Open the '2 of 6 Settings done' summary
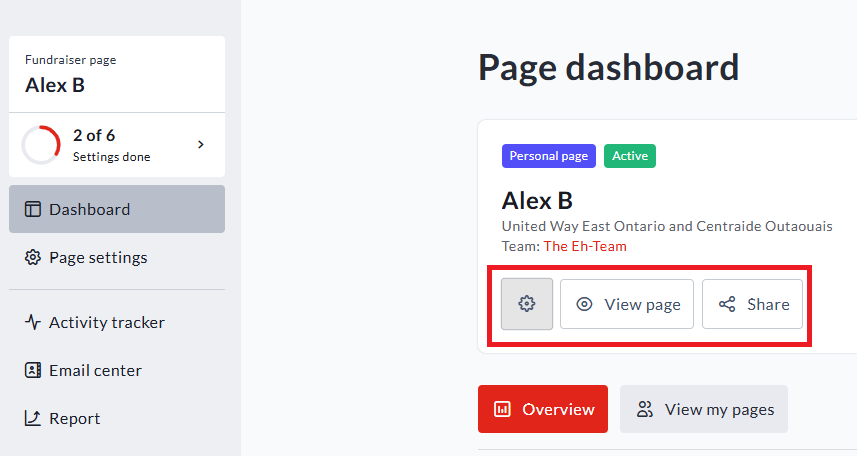This screenshot has width=857, height=456. [111, 145]
